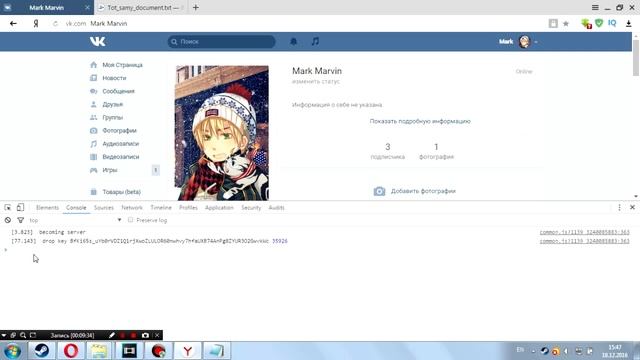Screen dimensions: 640x360
Task: Switch to the Profiles tab
Action: coord(188,208)
